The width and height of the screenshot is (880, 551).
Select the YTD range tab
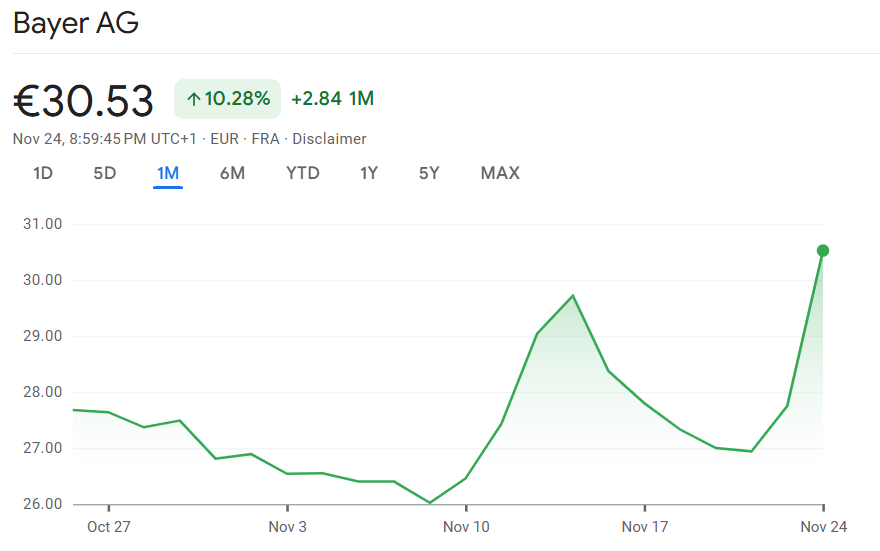[x=302, y=173]
